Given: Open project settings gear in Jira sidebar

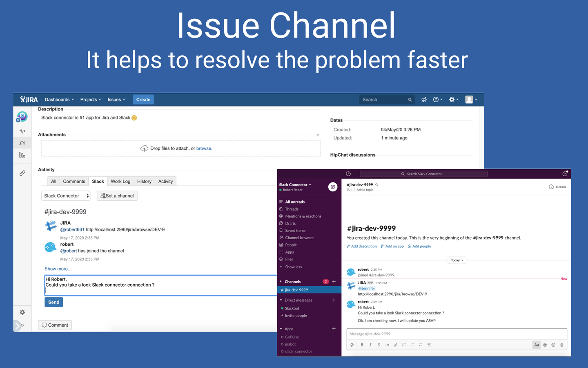Looking at the screenshot, I should click(x=22, y=312).
